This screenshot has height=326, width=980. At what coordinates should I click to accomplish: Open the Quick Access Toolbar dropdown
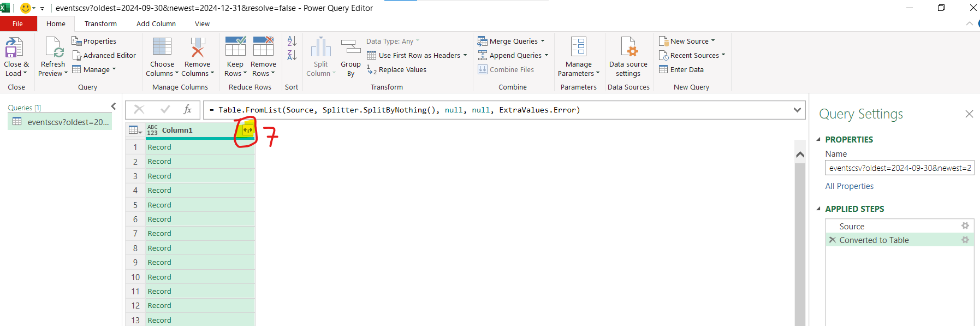42,9
